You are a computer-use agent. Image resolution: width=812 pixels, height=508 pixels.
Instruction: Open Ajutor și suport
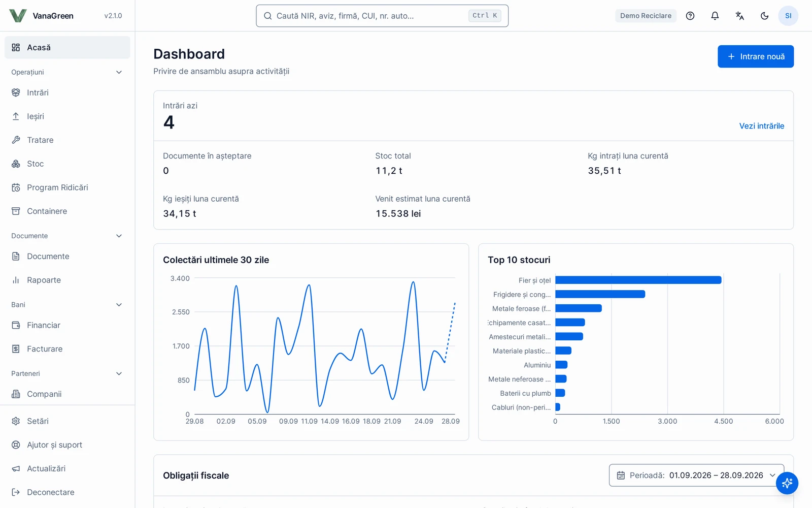pyautogui.click(x=67, y=445)
